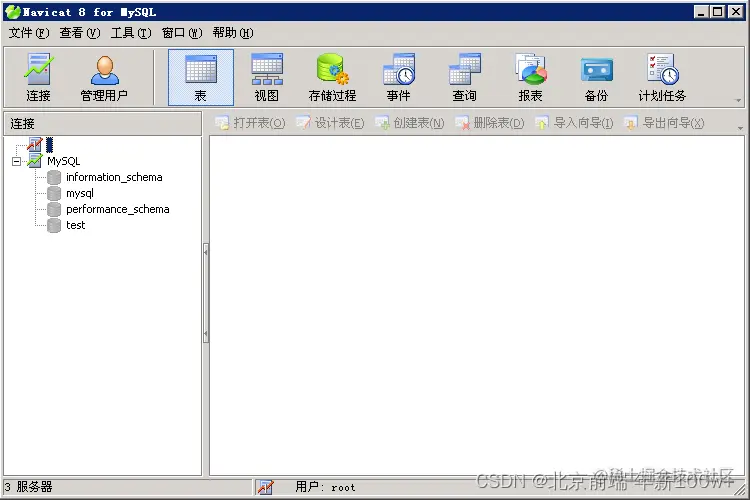Image resolution: width=750 pixels, height=500 pixels.
Task: Click the Navicat app icon in title bar
Action: click(x=13, y=12)
